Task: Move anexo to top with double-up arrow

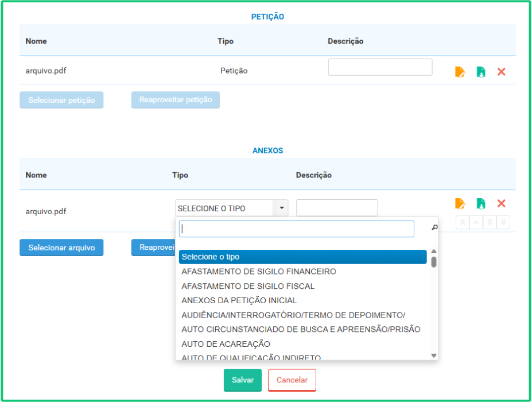Action: pyautogui.click(x=463, y=222)
